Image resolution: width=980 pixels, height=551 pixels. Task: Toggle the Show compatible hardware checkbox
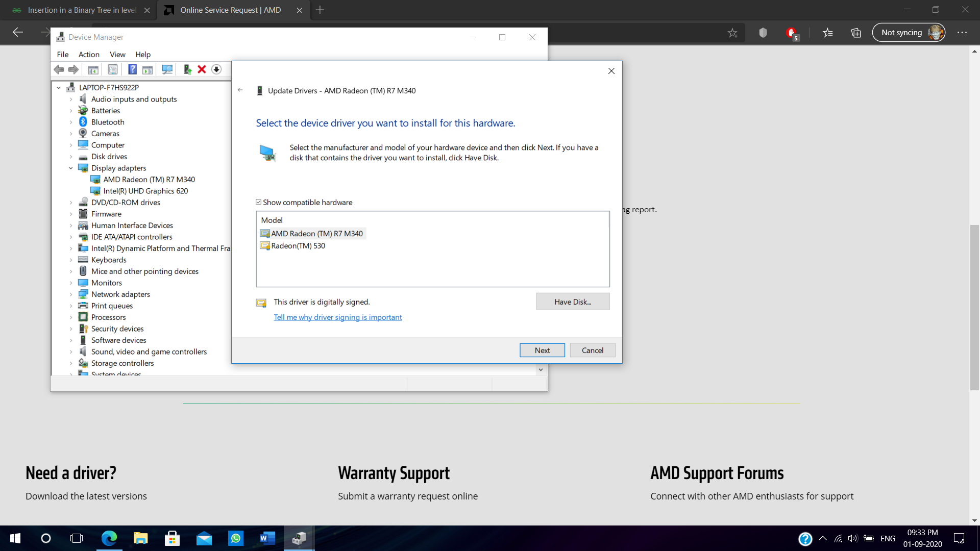tap(258, 202)
